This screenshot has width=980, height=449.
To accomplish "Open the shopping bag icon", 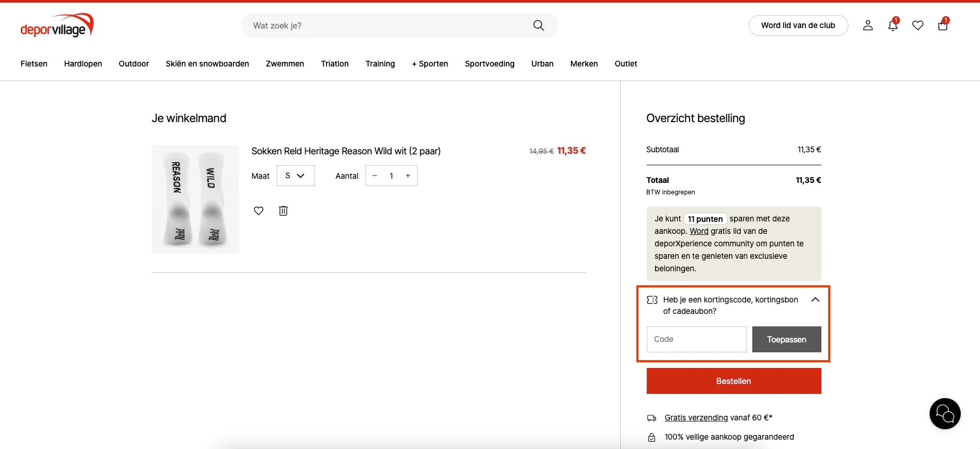I will pos(943,25).
